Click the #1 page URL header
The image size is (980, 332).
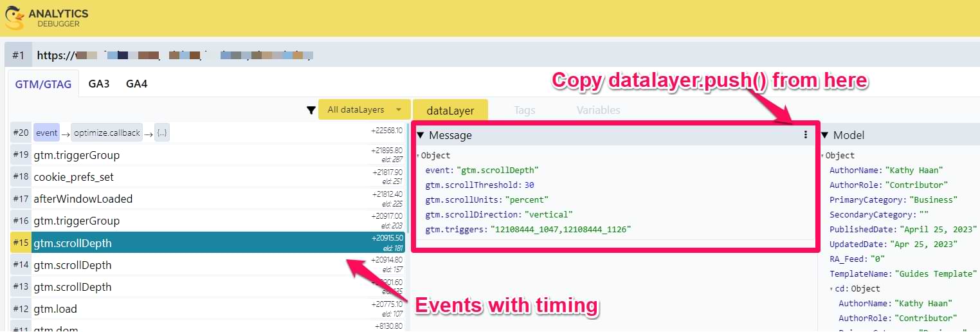174,55
